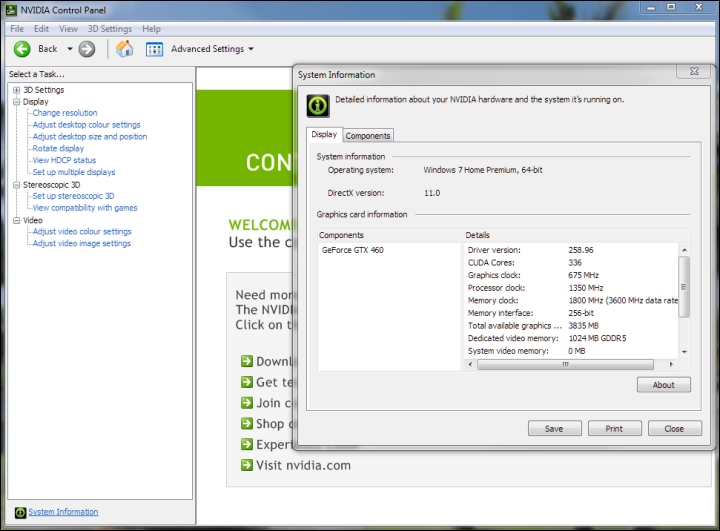Switch to the Components tab
Viewport: 720px width, 531px height.
(368, 136)
